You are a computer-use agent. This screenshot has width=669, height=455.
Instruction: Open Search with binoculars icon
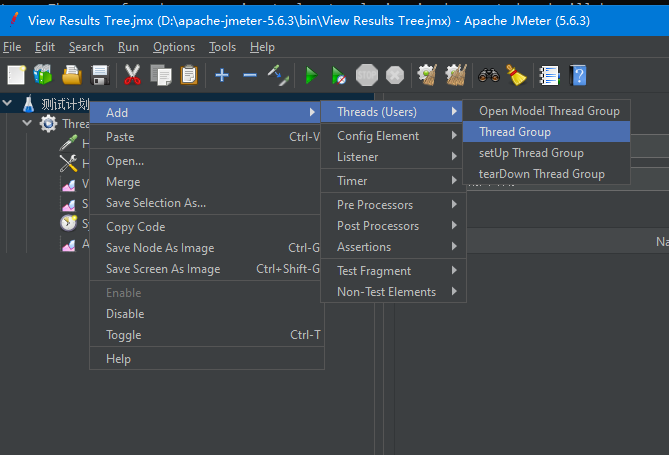pyautogui.click(x=489, y=75)
